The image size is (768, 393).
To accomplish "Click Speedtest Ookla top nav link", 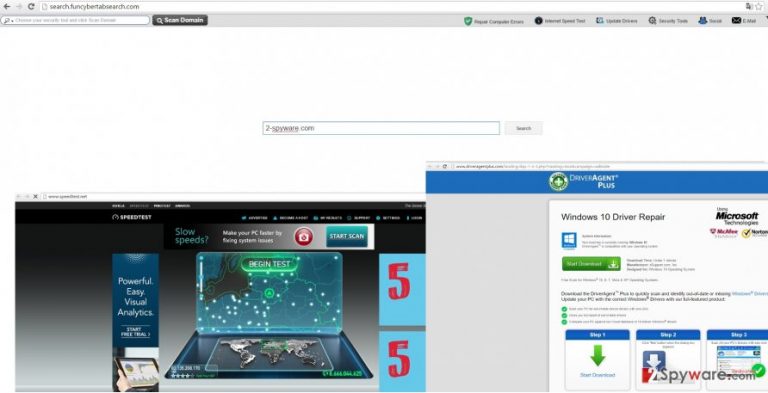I will tap(118, 206).
